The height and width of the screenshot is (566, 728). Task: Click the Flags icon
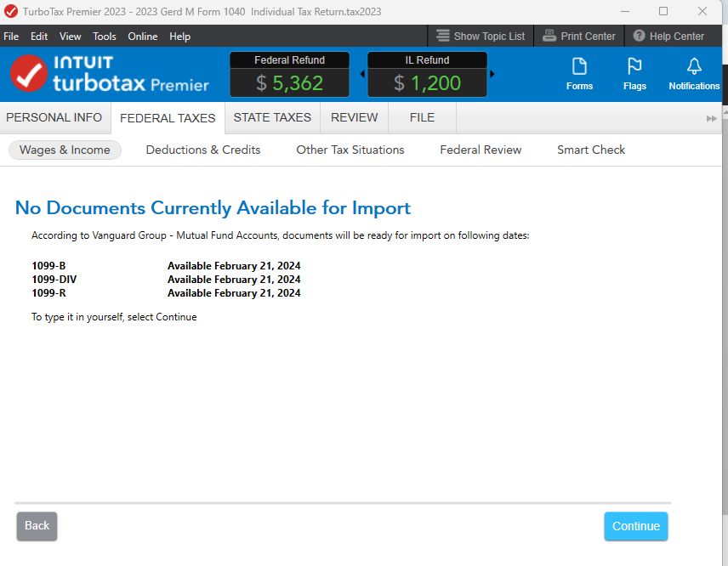pyautogui.click(x=634, y=74)
